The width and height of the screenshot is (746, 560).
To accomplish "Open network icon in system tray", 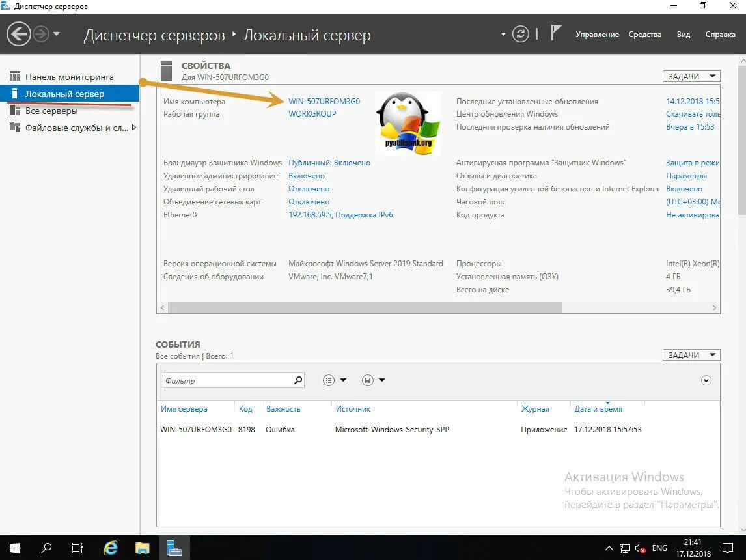I will pos(625,548).
